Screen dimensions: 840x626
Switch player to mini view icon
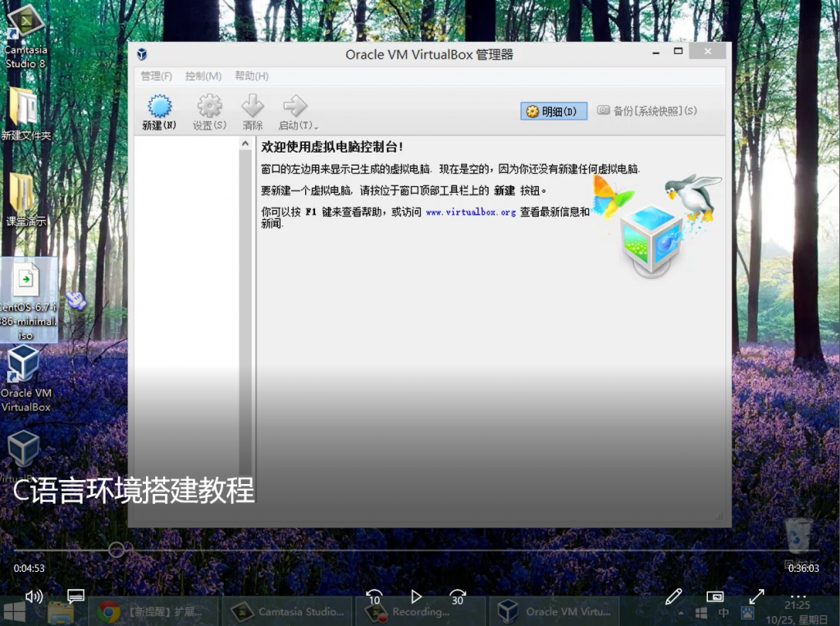[715, 596]
